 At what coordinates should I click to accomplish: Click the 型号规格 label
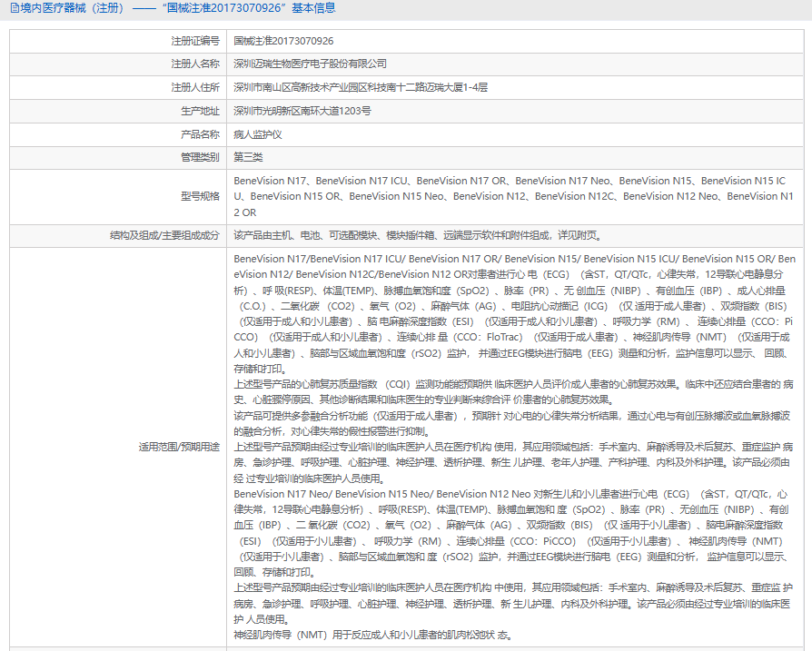[x=200, y=196]
